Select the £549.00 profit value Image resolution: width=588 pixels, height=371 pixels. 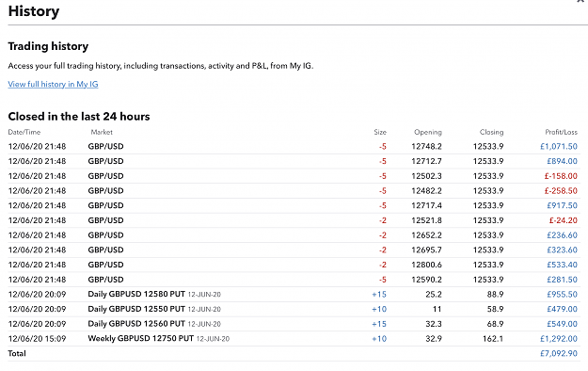click(562, 324)
